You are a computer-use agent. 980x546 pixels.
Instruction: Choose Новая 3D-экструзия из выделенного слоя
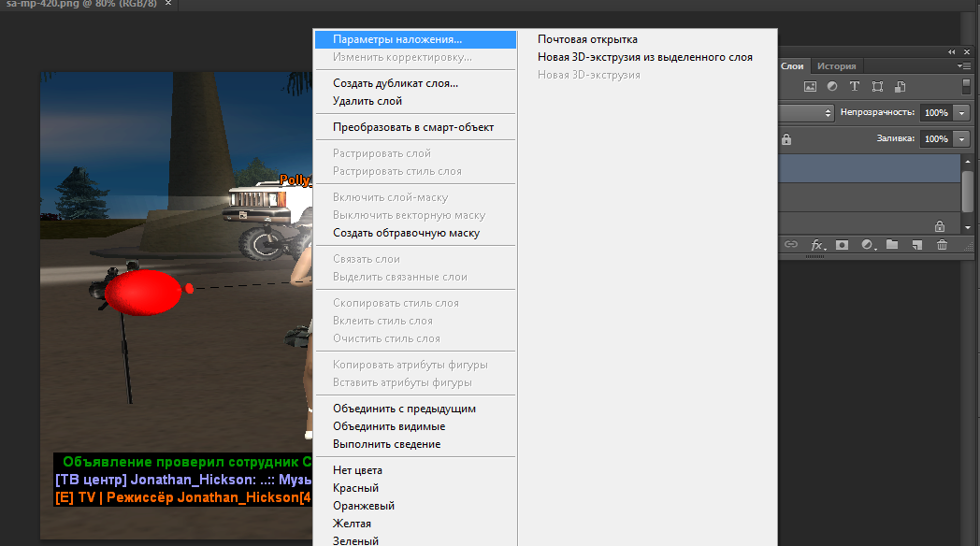(647, 57)
